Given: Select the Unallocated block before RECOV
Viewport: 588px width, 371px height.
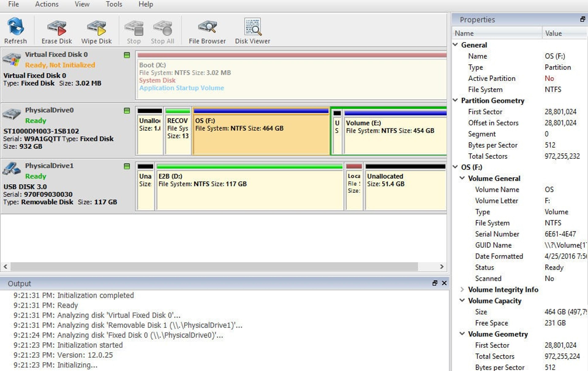Looking at the screenshot, I should [x=150, y=131].
